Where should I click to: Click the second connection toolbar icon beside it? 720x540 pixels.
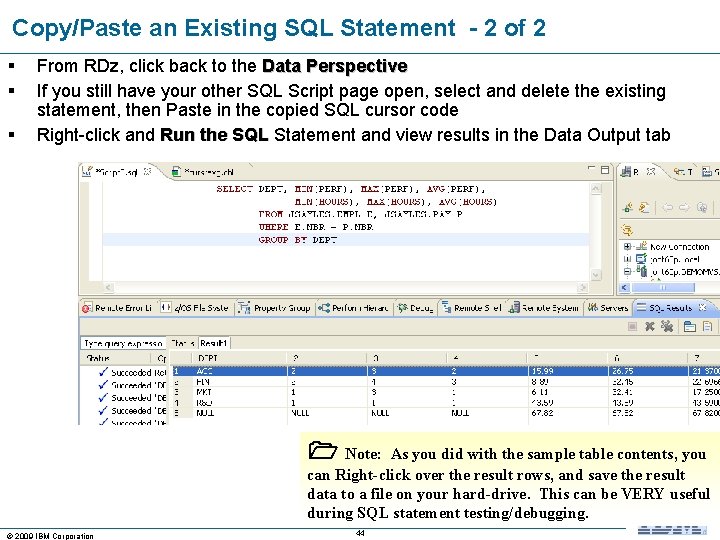coord(644,208)
